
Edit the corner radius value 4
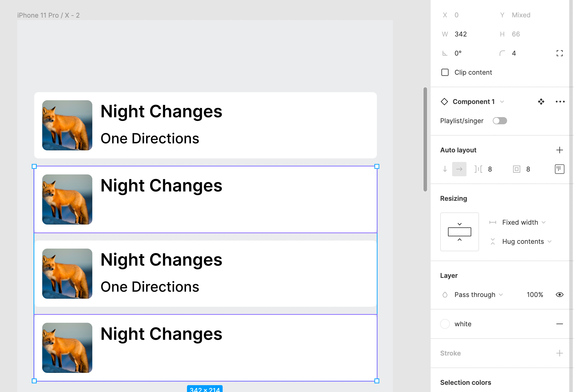click(523, 53)
